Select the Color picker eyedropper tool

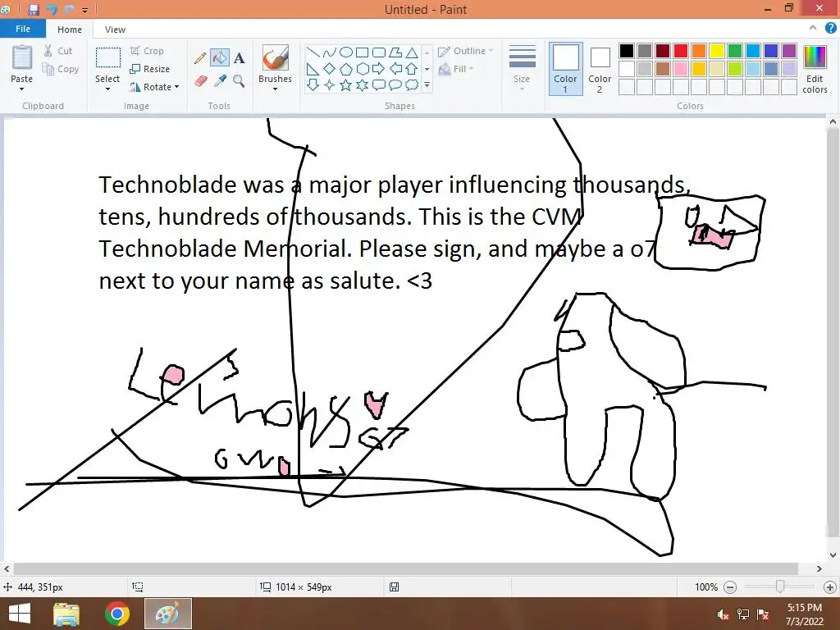point(220,81)
